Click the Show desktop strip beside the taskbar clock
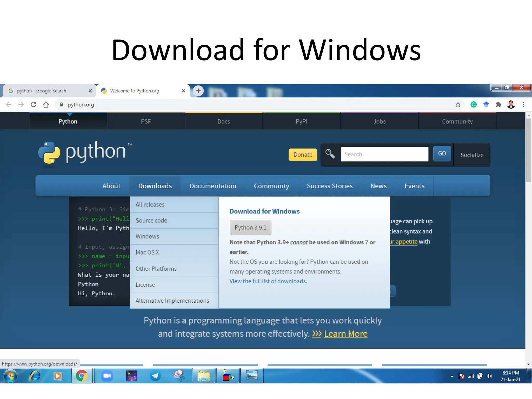The height and width of the screenshot is (399, 532). pyautogui.click(x=529, y=376)
